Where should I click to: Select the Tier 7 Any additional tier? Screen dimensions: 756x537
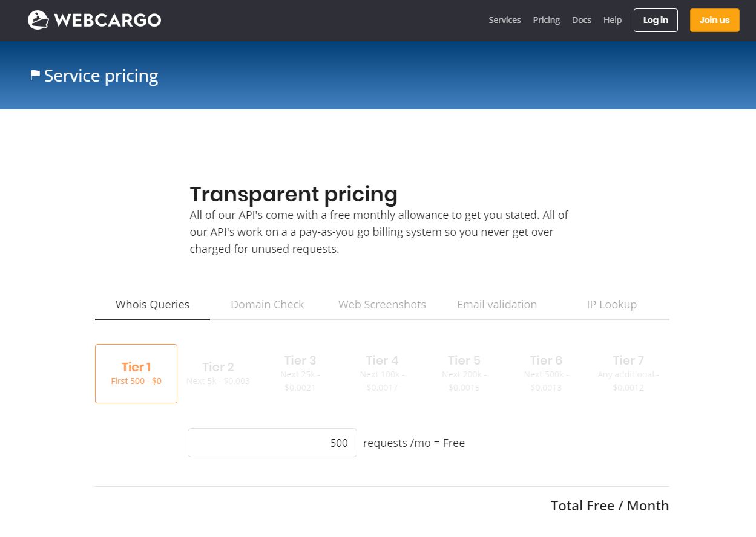[x=628, y=373]
